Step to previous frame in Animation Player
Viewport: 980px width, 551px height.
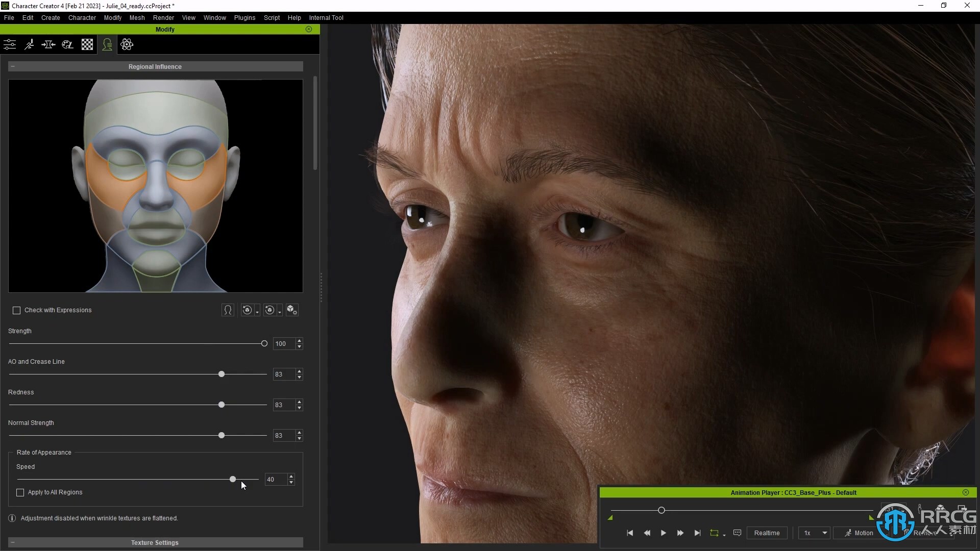pyautogui.click(x=647, y=533)
